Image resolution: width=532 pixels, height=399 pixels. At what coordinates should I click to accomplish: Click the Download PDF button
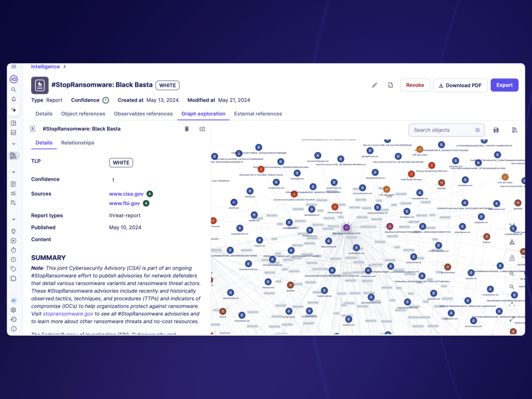coord(460,85)
